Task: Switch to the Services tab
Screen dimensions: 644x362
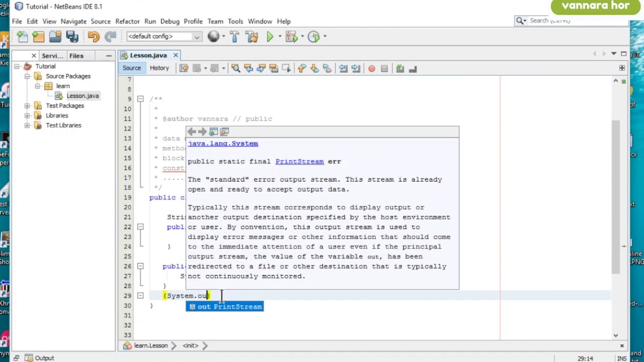Action: coord(52,56)
